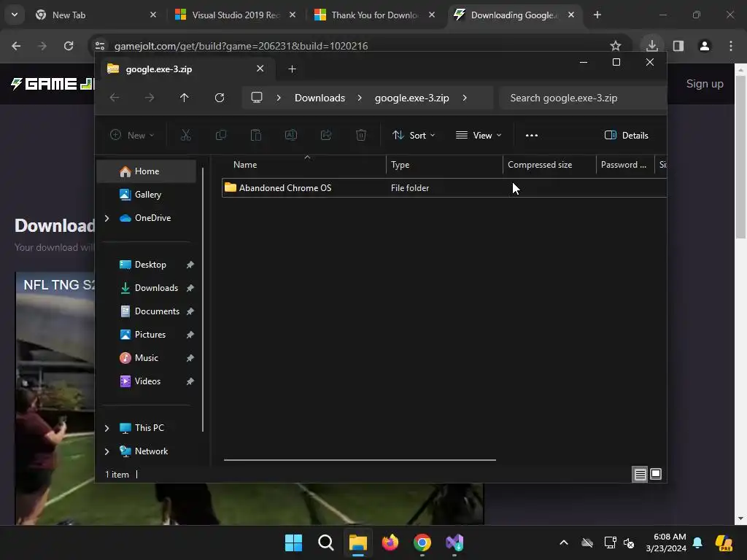
Task: Sort by Compressed size column header
Action: (x=549, y=165)
